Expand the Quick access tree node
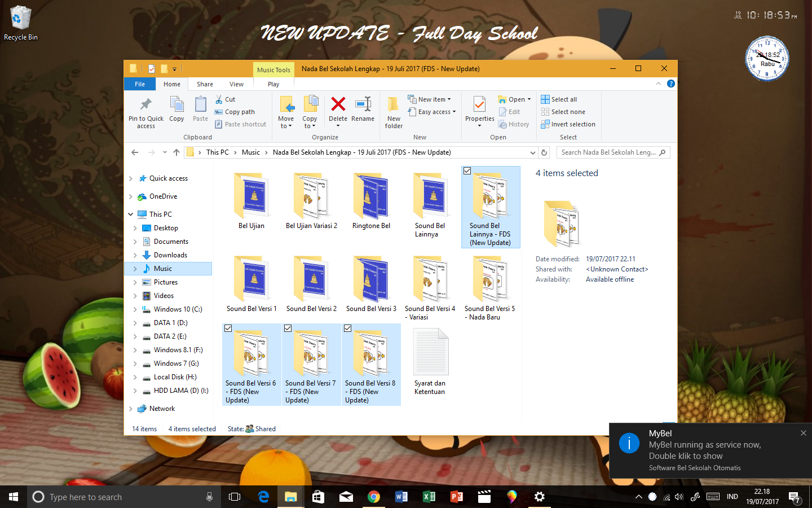 click(x=131, y=178)
